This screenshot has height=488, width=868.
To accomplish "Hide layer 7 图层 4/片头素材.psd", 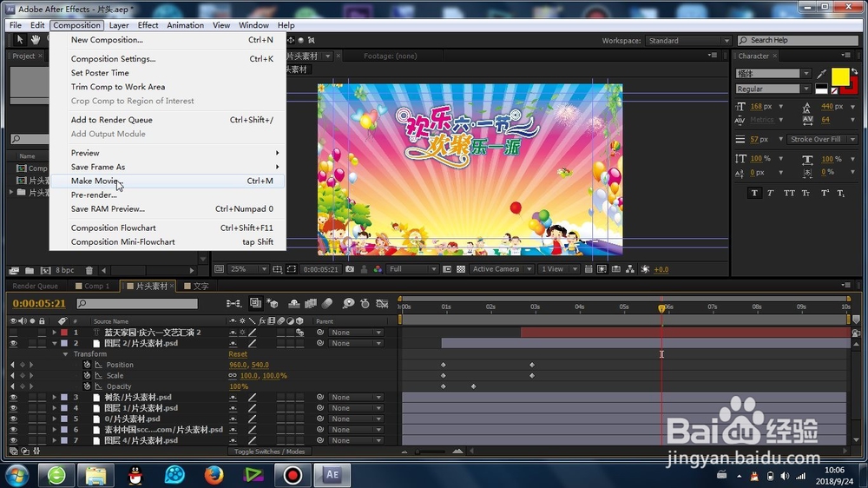I will pyautogui.click(x=13, y=440).
